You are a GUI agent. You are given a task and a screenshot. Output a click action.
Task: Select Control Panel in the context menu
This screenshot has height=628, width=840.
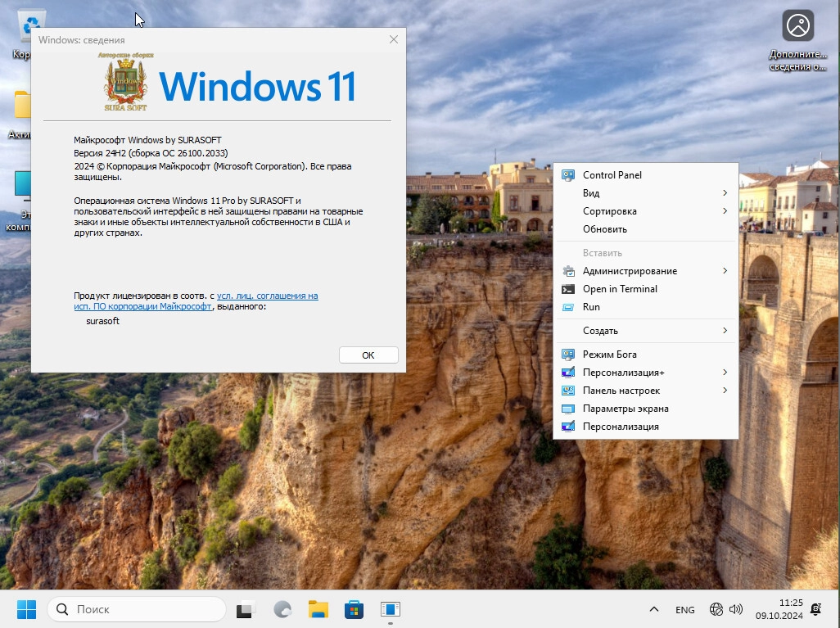[x=612, y=175]
